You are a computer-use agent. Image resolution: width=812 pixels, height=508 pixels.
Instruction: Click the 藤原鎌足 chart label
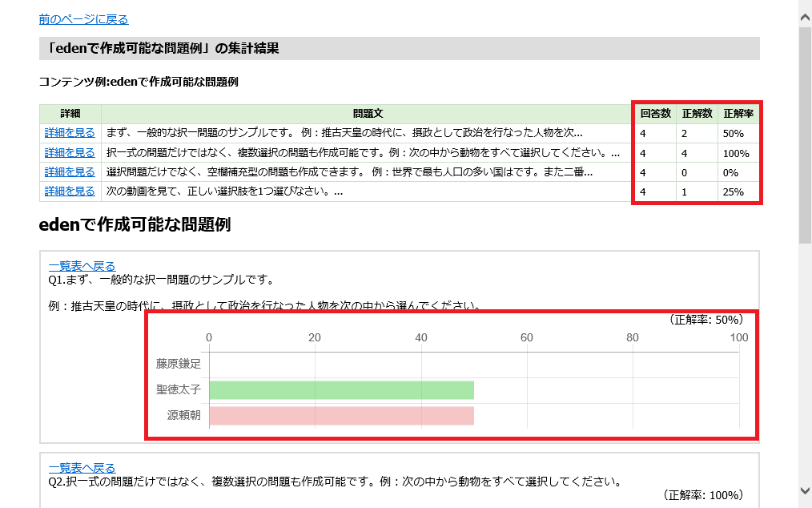point(178,364)
